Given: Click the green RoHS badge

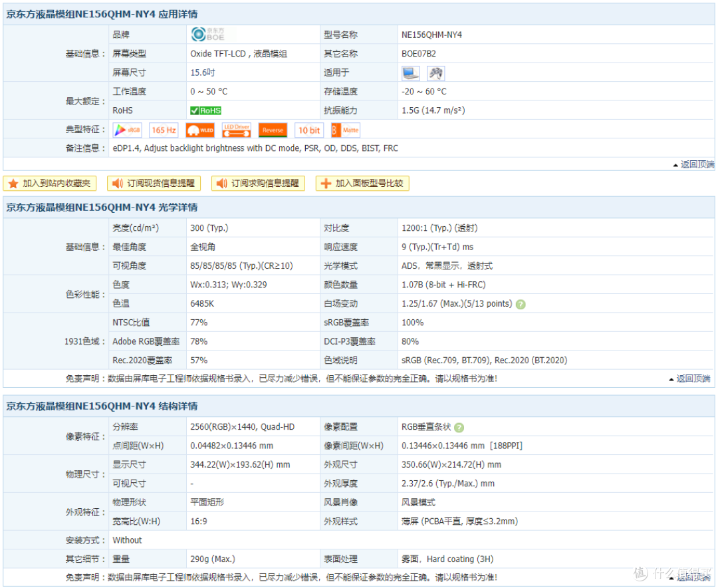Looking at the screenshot, I should [205, 110].
